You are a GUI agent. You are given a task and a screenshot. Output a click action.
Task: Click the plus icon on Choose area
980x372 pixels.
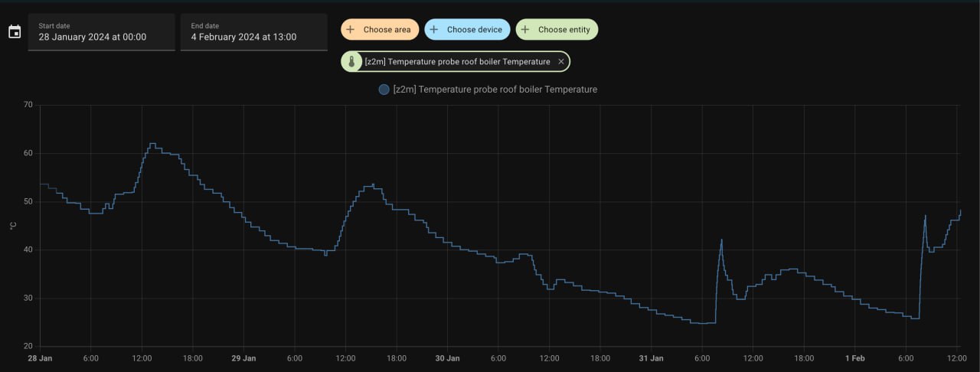click(x=351, y=30)
